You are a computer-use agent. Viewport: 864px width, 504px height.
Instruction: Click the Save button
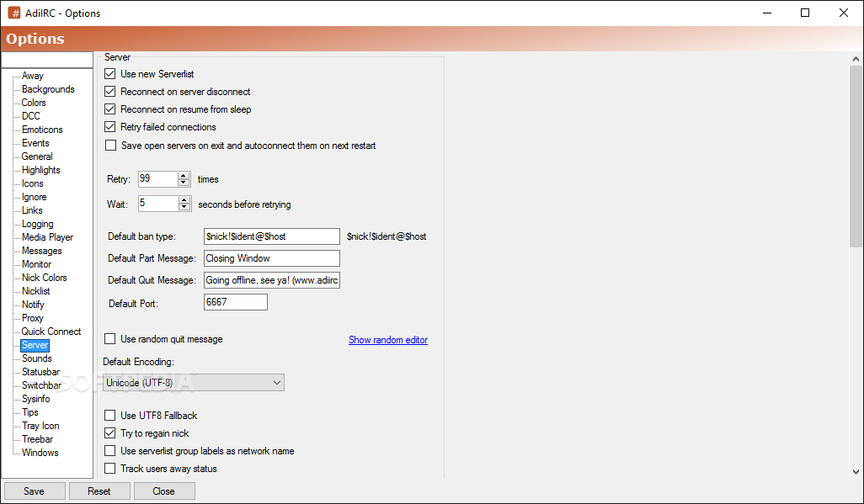point(35,491)
